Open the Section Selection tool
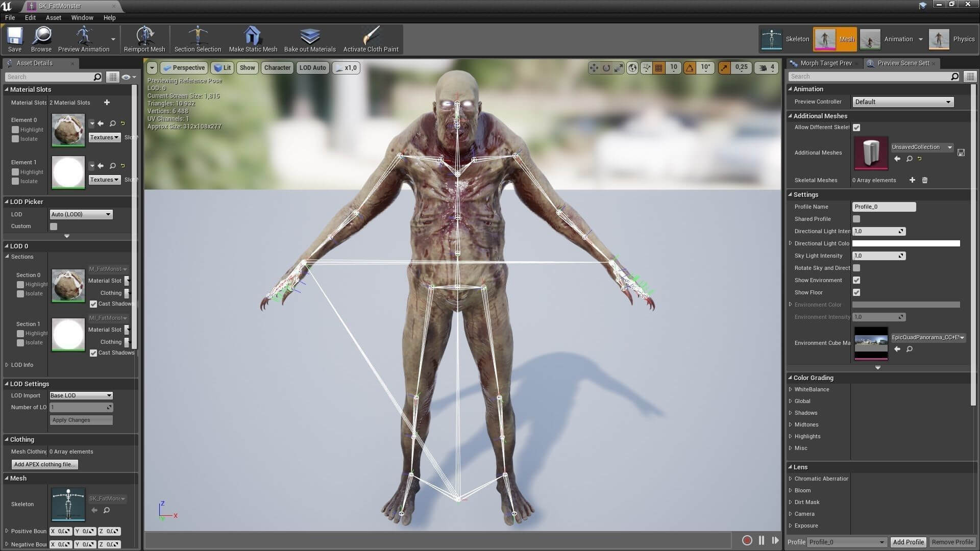This screenshot has width=980, height=551. click(x=198, y=39)
